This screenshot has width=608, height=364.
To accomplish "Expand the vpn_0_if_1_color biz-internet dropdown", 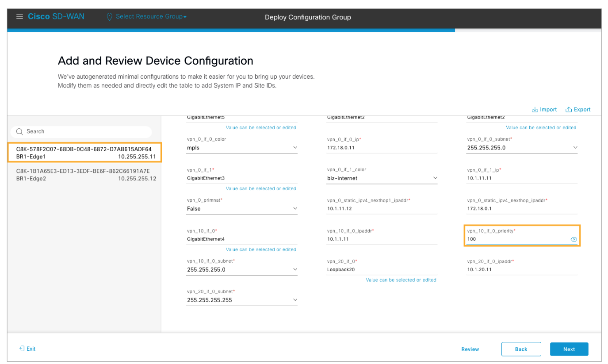I will pos(435,178).
